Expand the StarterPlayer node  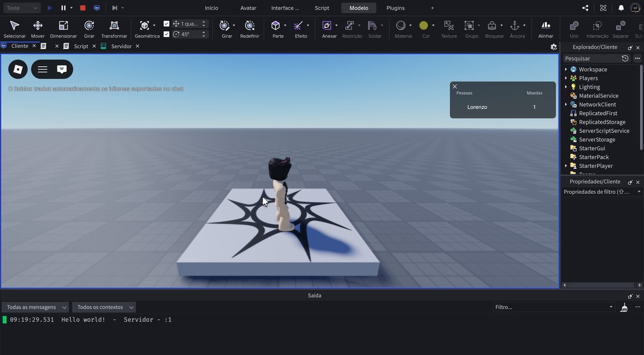[566, 166]
